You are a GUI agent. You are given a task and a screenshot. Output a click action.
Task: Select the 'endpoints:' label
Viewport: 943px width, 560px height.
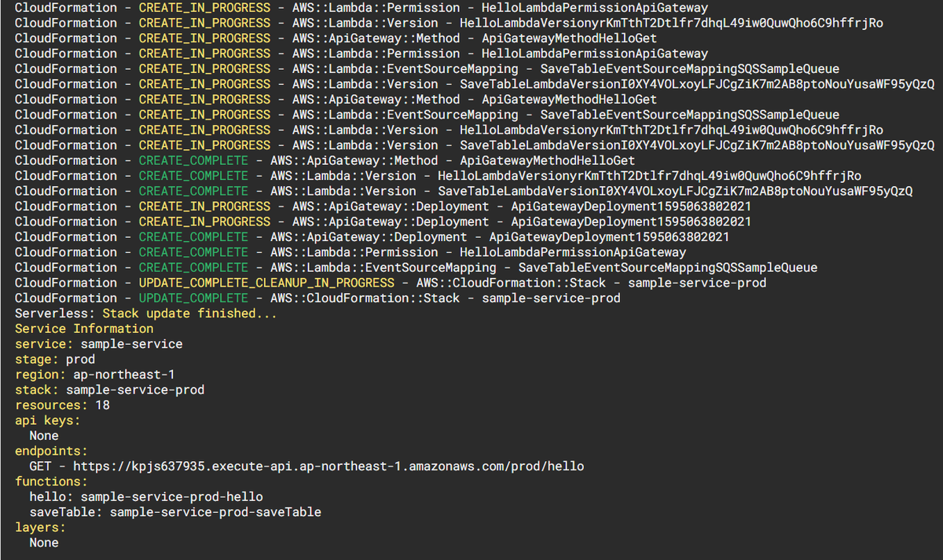[51, 452]
